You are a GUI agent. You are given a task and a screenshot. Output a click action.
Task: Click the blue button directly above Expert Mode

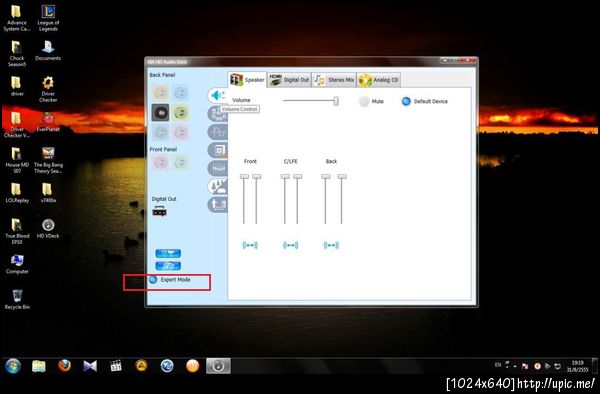point(168,265)
